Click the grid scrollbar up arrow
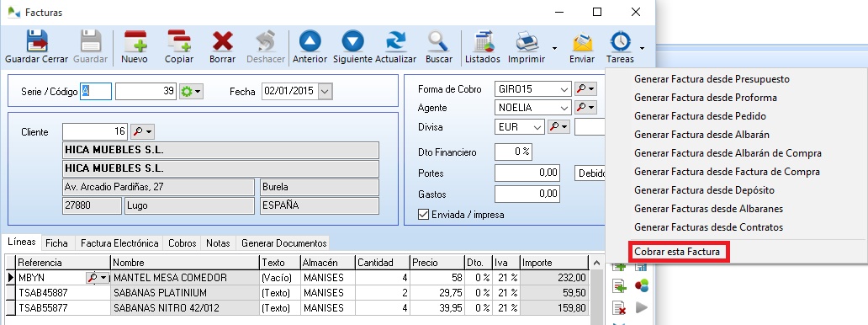The width and height of the screenshot is (868, 325). click(596, 263)
